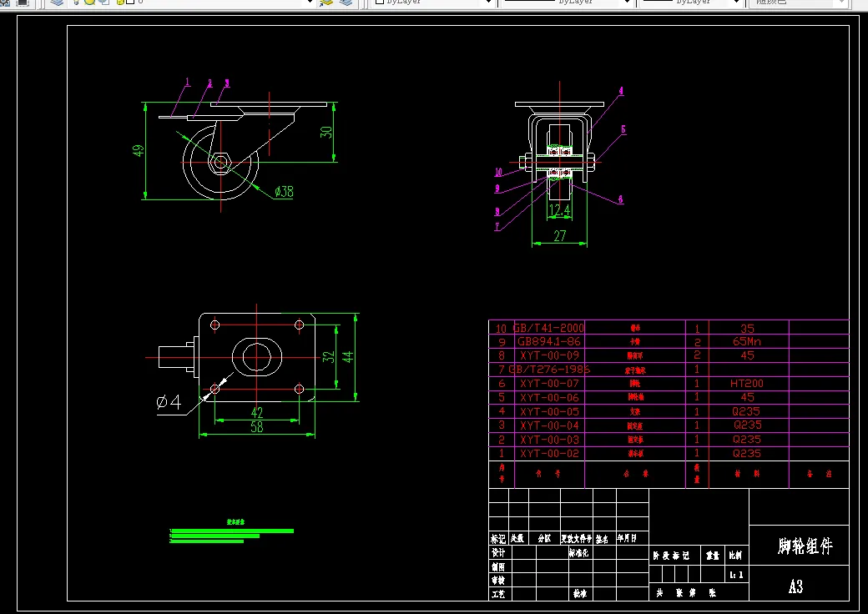868x614 pixels.
Task: Select the 65Mn material cell
Action: tap(747, 341)
